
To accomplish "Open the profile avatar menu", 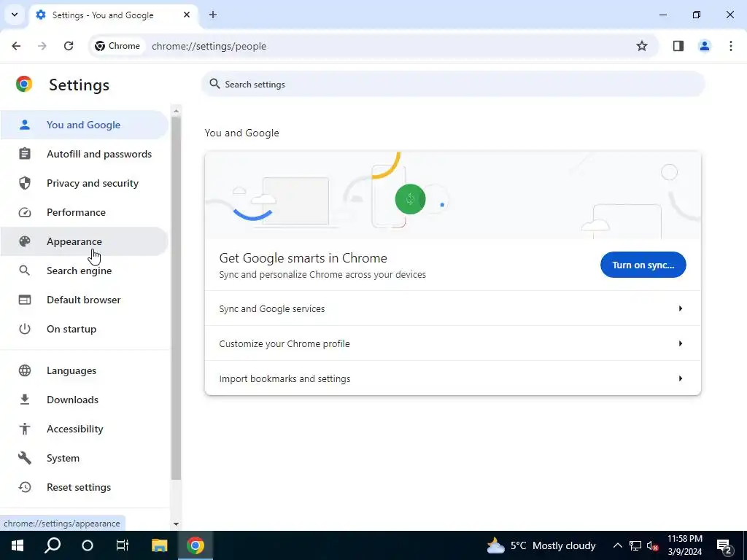I will [x=704, y=46].
